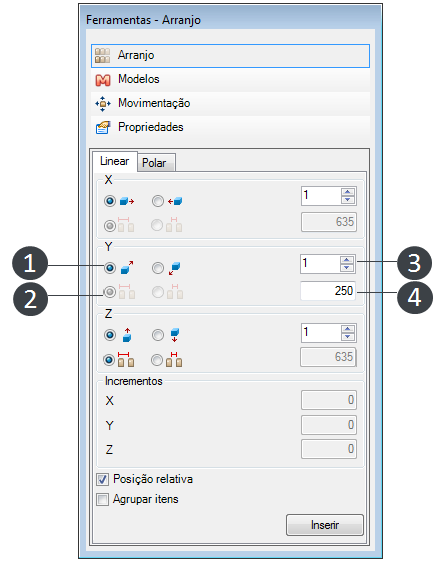
Task: Select Y axis backward direction radio button
Action: pyautogui.click(x=158, y=268)
